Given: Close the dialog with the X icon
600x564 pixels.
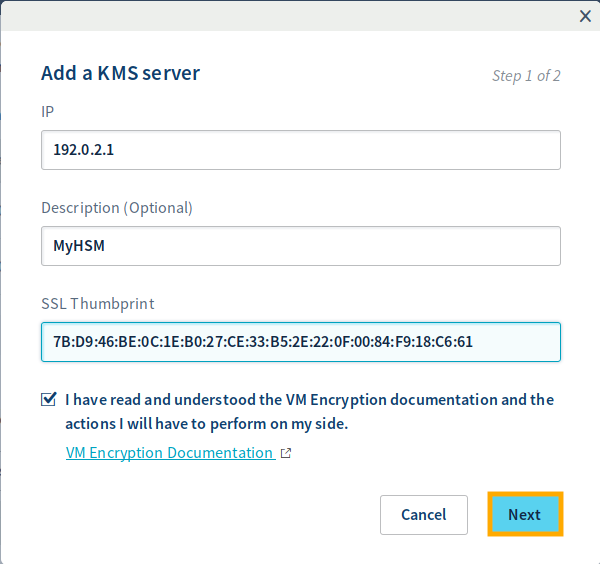Looking at the screenshot, I should point(586,15).
